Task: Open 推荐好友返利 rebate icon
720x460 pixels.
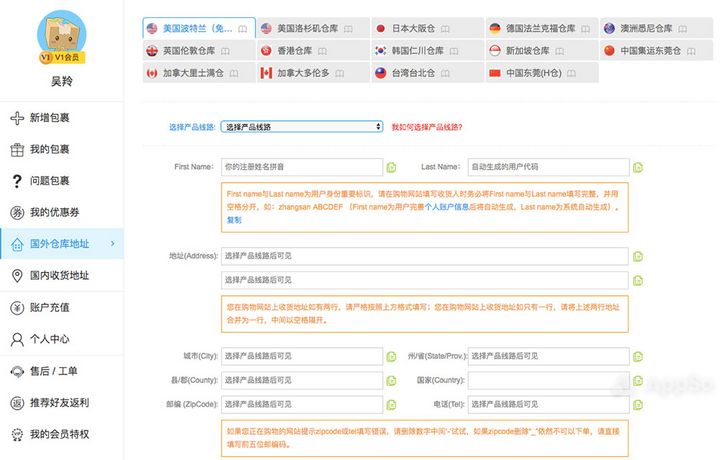Action: click(17, 403)
